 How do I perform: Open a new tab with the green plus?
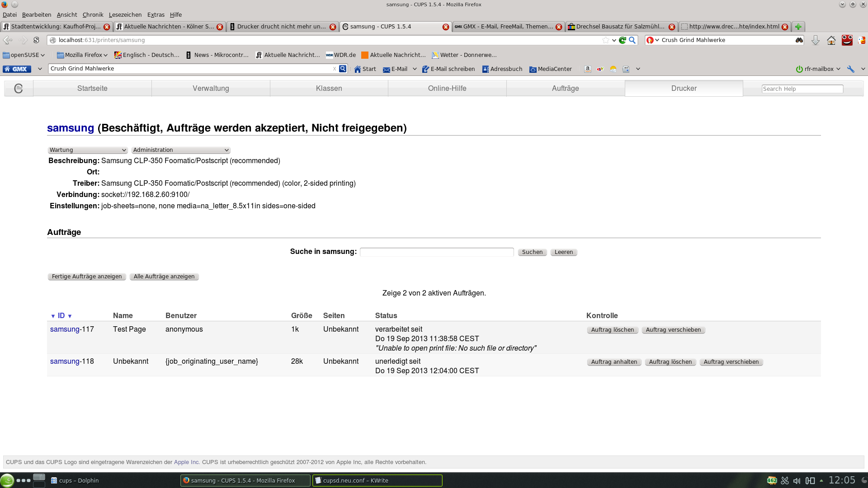pos(798,27)
